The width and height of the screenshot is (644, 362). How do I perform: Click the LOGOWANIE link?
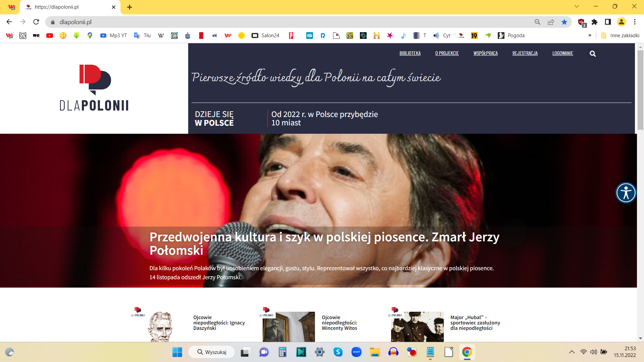(562, 53)
